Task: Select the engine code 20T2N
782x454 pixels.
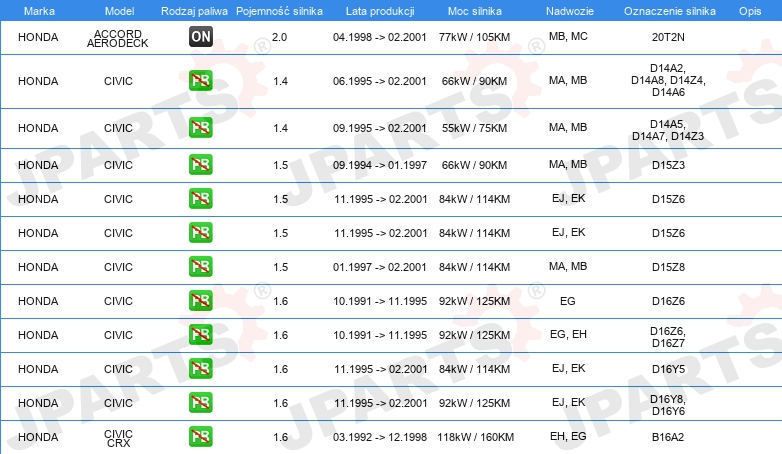Action: (x=668, y=37)
